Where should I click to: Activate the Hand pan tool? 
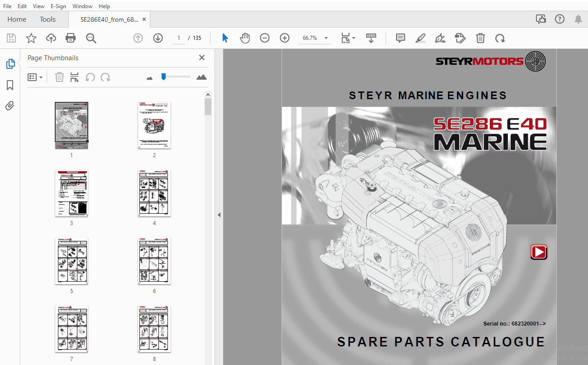pos(245,38)
